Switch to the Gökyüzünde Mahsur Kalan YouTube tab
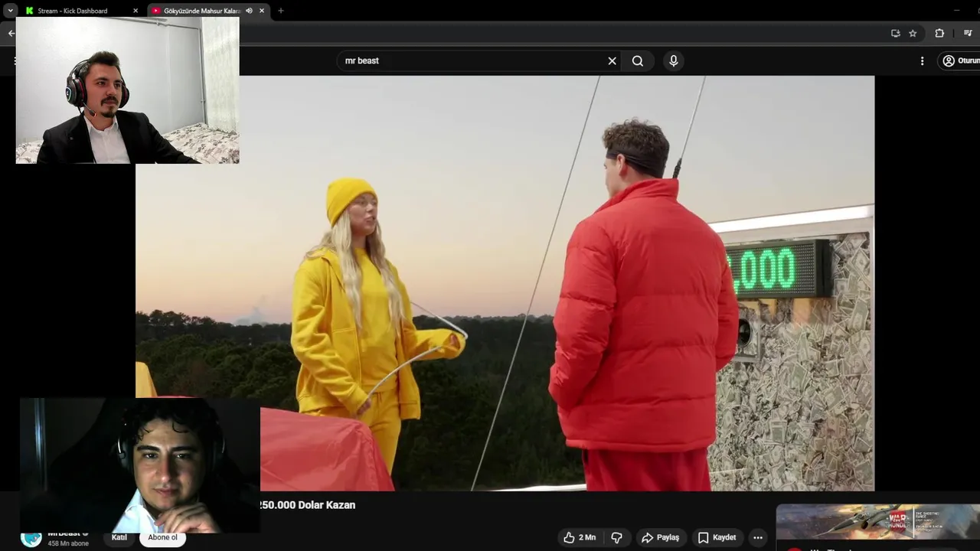Image resolution: width=980 pixels, height=551 pixels. 202,11
